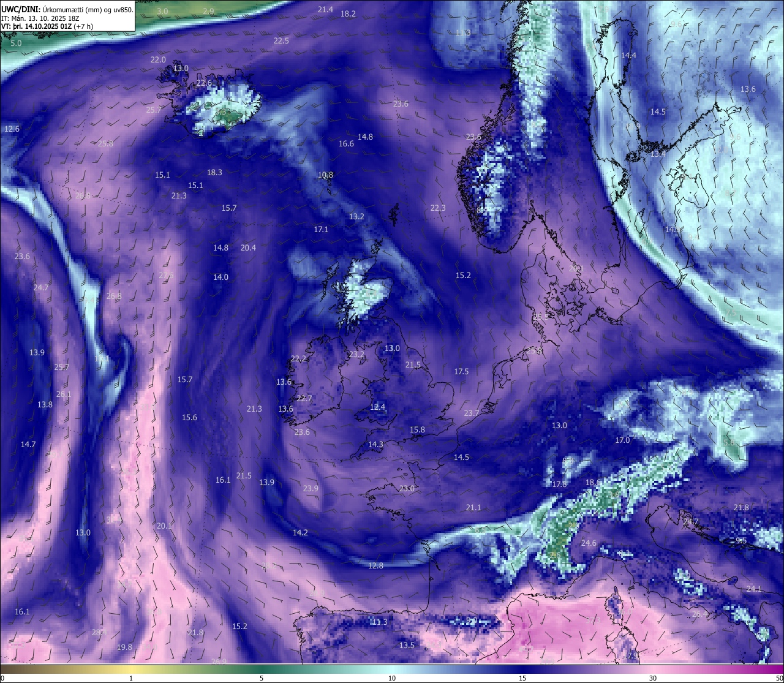Click the map value 14.4
This screenshot has height=683, width=784.
(x=628, y=56)
